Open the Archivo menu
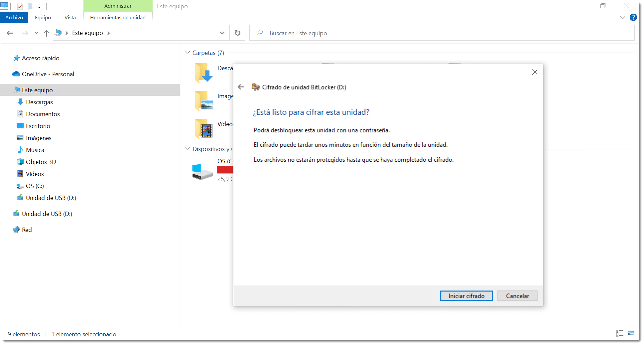Screen dimensions: 644x345 [14, 17]
